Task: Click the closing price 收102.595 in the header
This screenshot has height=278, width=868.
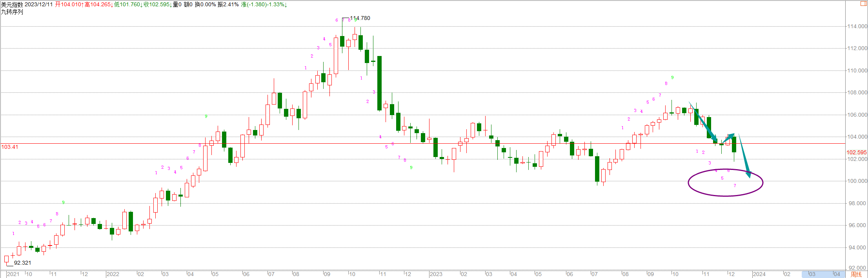Action: pos(156,4)
